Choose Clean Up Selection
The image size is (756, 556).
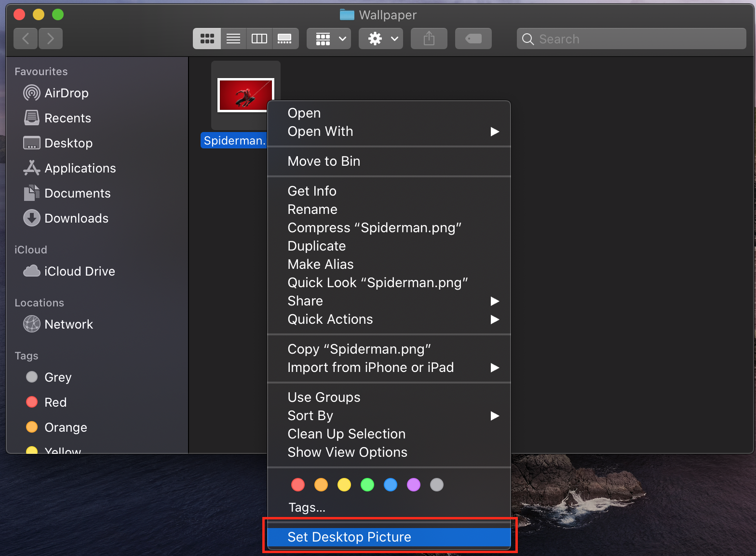tap(389, 434)
